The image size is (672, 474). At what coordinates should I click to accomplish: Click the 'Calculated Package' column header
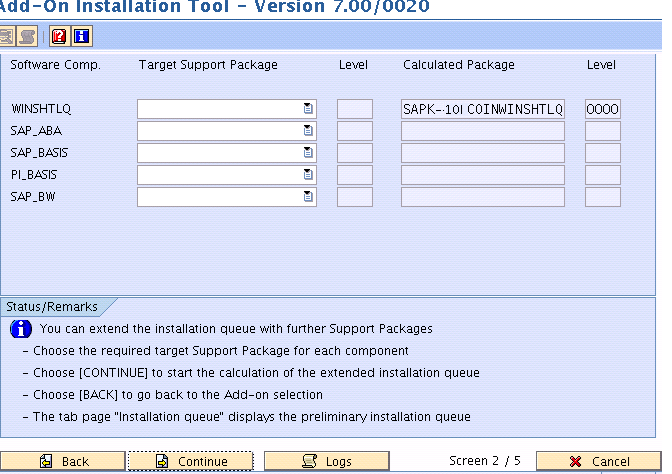tap(459, 65)
